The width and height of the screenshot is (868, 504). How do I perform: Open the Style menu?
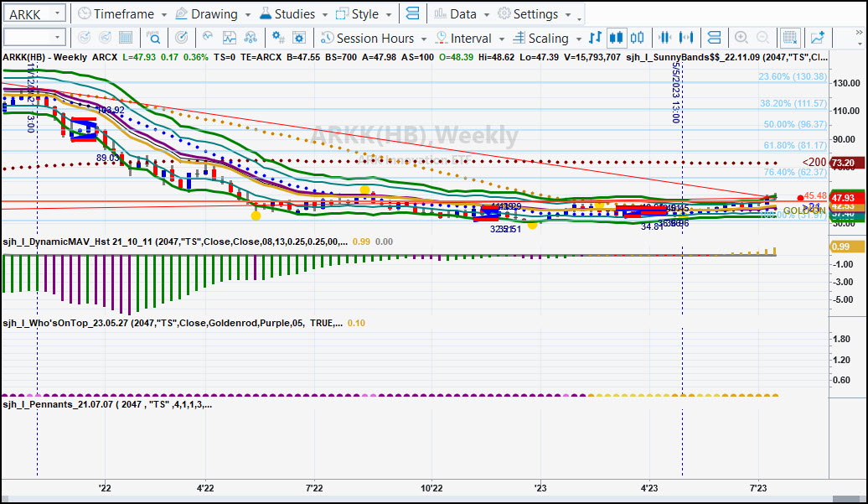[x=364, y=14]
